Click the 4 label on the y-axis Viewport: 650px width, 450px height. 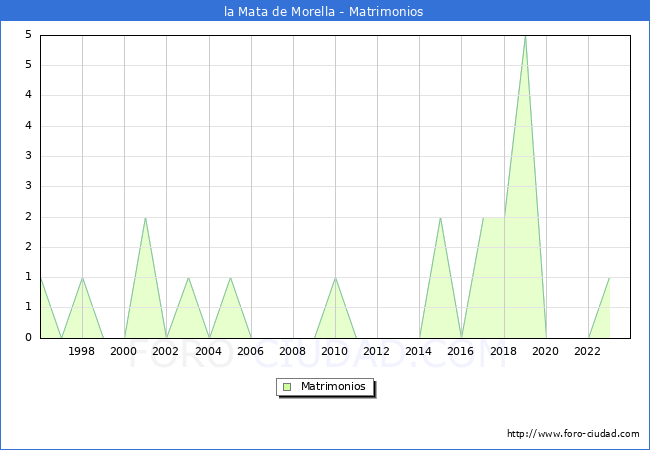[x=28, y=96]
